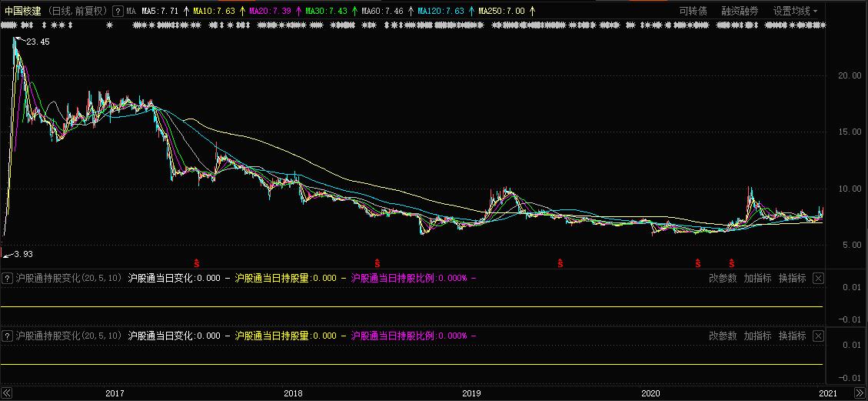The image size is (868, 401).
Task: Close the lower 沪股通持股变化 indicator panel
Action: [x=819, y=336]
